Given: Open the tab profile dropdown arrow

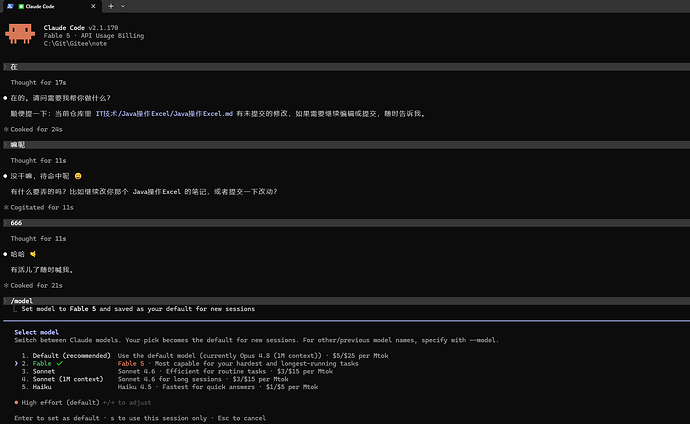Looking at the screenshot, I should point(123,6).
